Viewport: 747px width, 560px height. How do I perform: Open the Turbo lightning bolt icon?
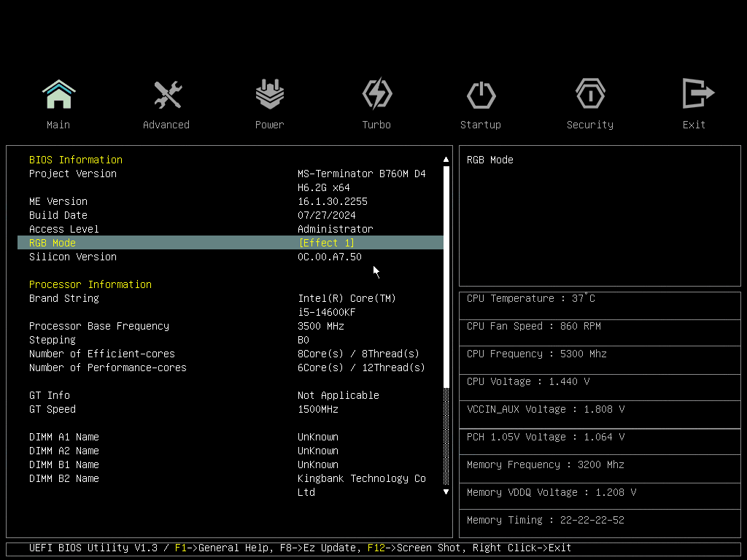376,94
